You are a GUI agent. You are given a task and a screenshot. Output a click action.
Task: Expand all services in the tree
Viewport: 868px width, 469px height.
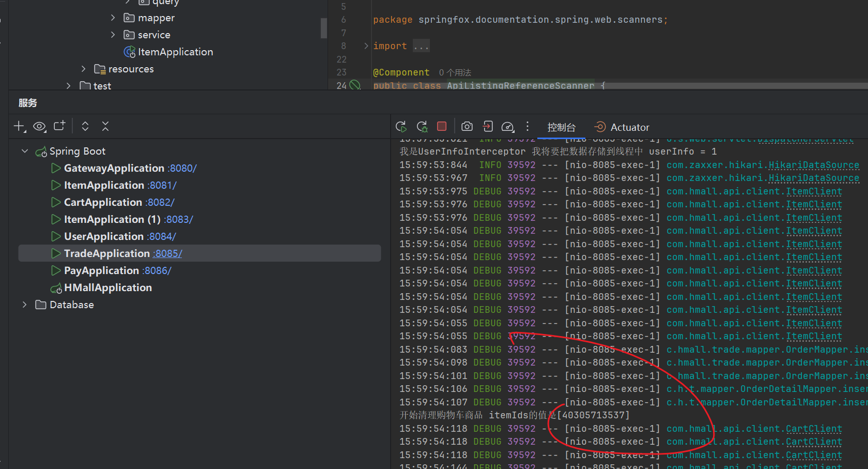pos(85,126)
